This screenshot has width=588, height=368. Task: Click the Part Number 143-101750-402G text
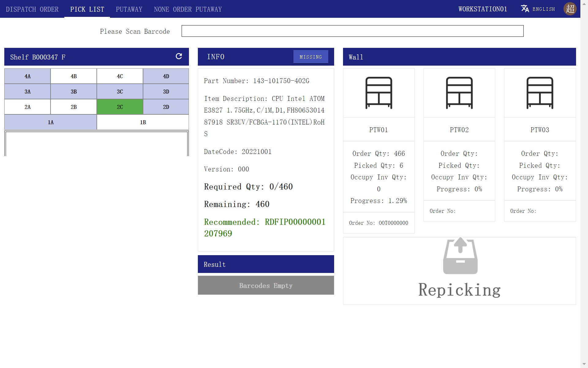point(257,81)
